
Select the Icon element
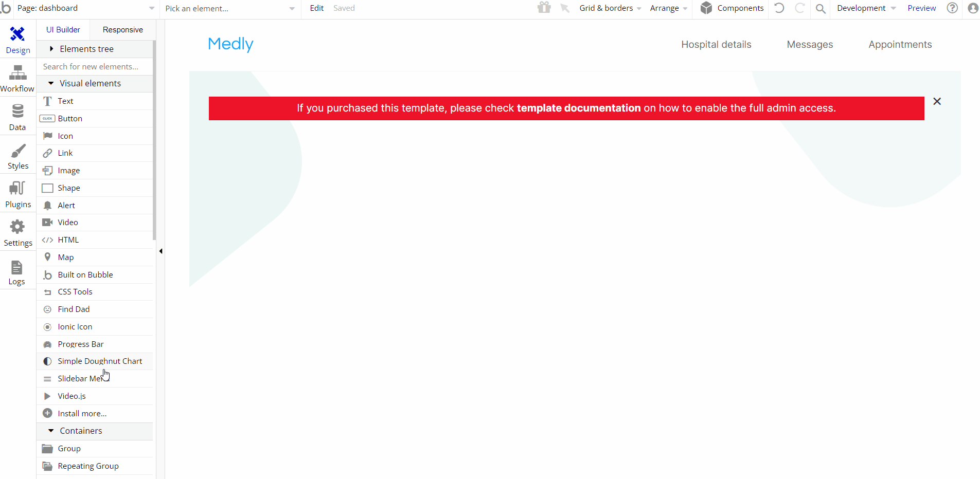point(95,136)
